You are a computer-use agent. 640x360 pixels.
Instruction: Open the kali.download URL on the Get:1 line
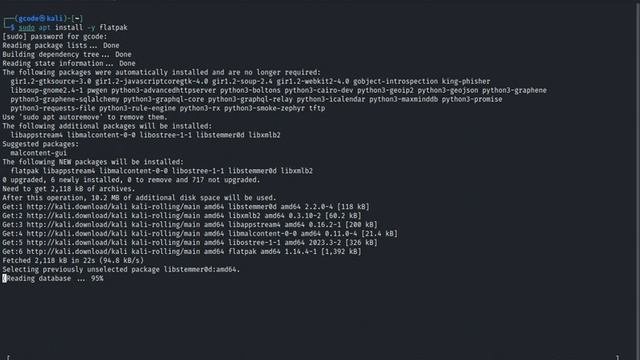click(x=77, y=207)
